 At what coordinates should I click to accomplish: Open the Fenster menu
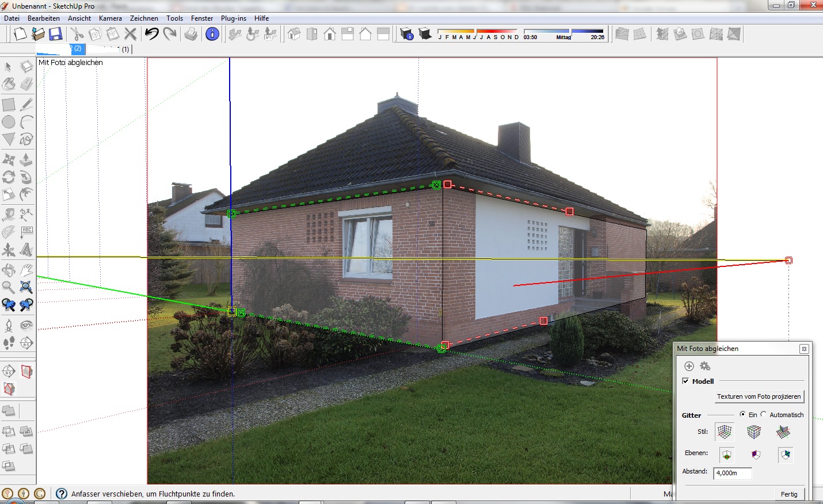202,18
